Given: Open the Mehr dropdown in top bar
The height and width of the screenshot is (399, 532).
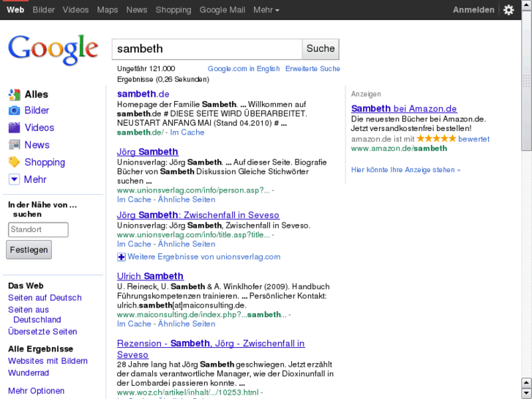Looking at the screenshot, I should pos(266,10).
